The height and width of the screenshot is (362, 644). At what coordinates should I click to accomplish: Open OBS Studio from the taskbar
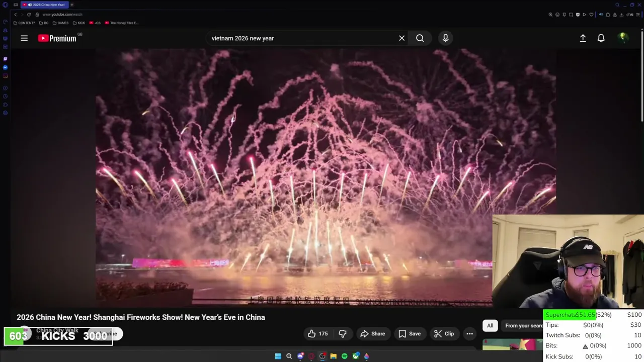pyautogui.click(x=323, y=356)
